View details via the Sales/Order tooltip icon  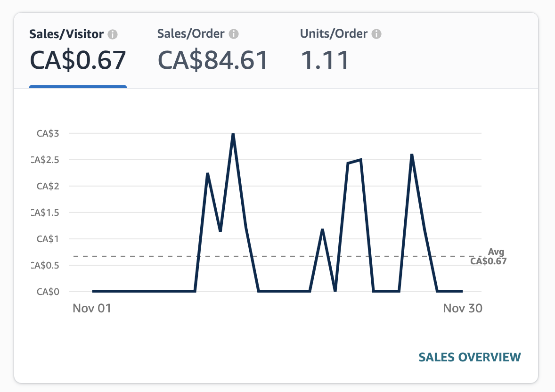click(x=234, y=33)
